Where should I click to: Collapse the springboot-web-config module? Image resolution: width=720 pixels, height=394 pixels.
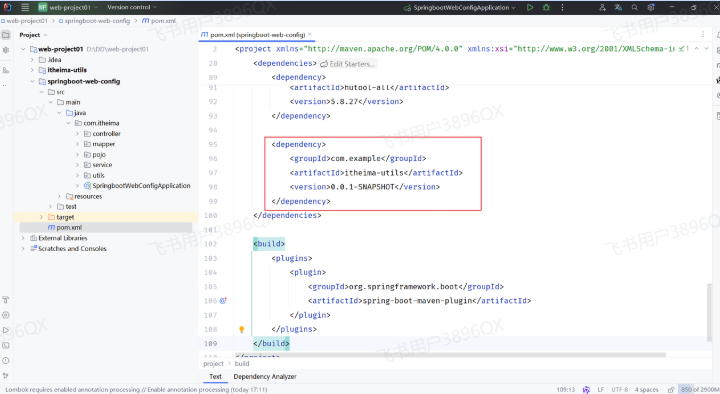click(32, 81)
